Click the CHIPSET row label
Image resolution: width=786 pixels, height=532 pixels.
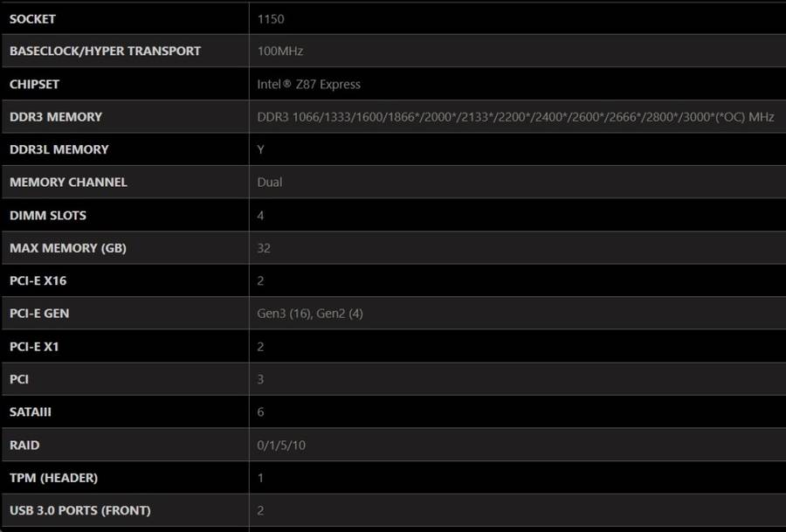pos(34,84)
